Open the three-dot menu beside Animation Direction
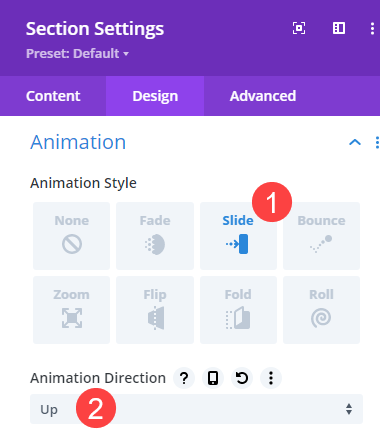Image resolution: width=380 pixels, height=438 pixels. pos(271,378)
